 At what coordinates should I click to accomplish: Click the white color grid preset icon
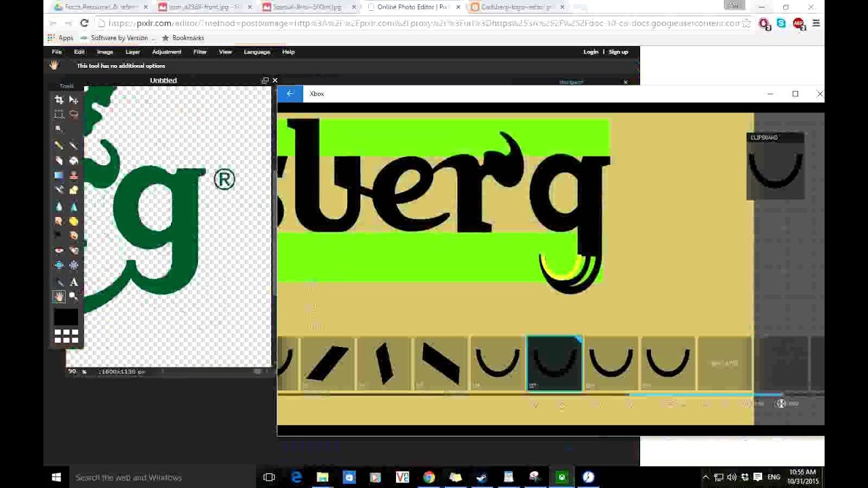(x=66, y=337)
